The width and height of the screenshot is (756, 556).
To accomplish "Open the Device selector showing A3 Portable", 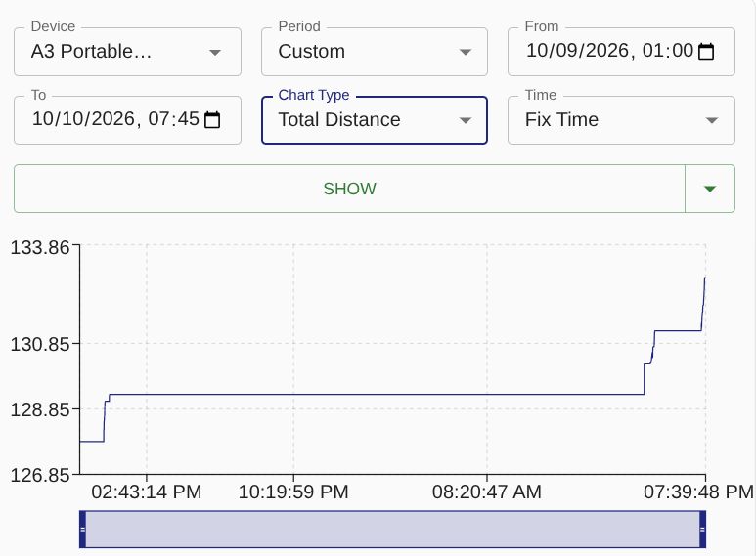I will click(x=127, y=52).
